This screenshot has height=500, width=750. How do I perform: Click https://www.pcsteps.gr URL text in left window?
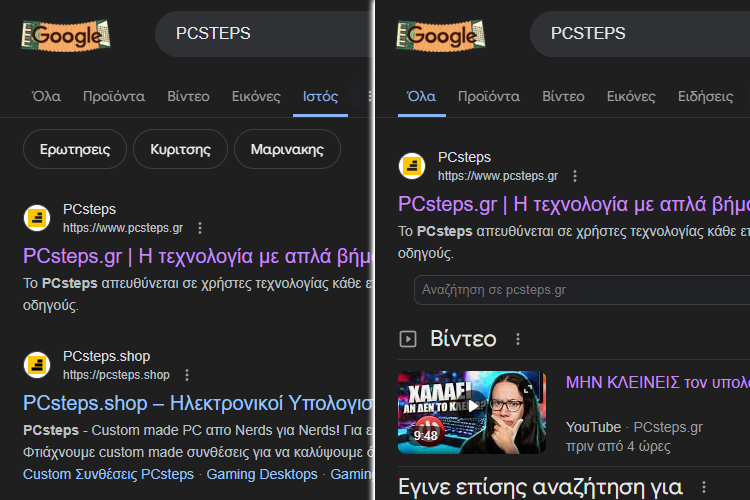[123, 228]
